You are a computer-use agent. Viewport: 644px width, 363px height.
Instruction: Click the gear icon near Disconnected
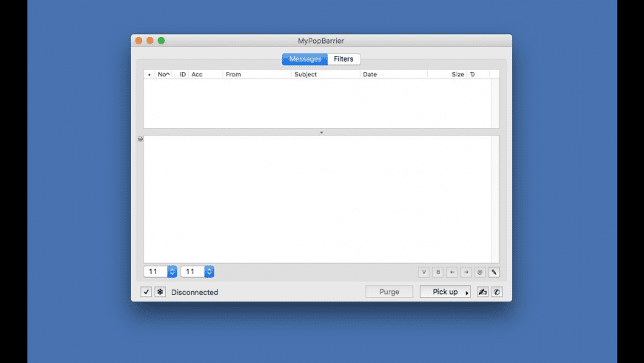(160, 292)
